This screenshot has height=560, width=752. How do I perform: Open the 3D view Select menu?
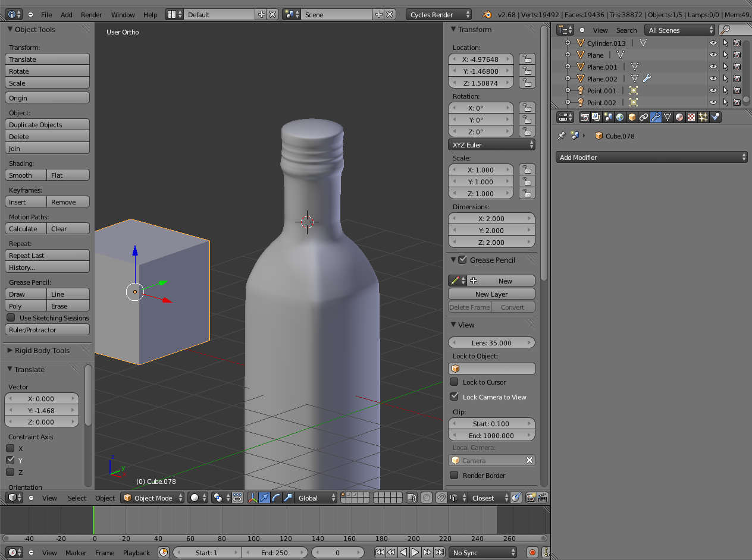point(77,498)
